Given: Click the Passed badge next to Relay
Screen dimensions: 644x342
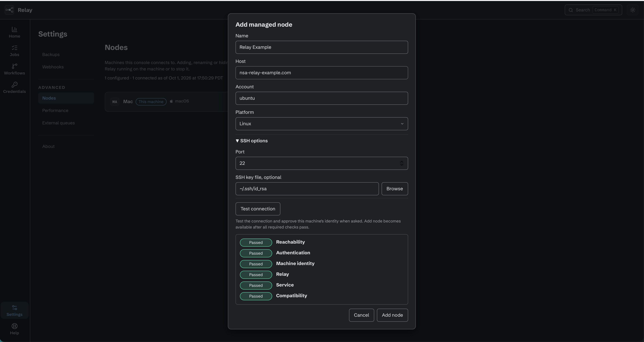Looking at the screenshot, I should 256,275.
